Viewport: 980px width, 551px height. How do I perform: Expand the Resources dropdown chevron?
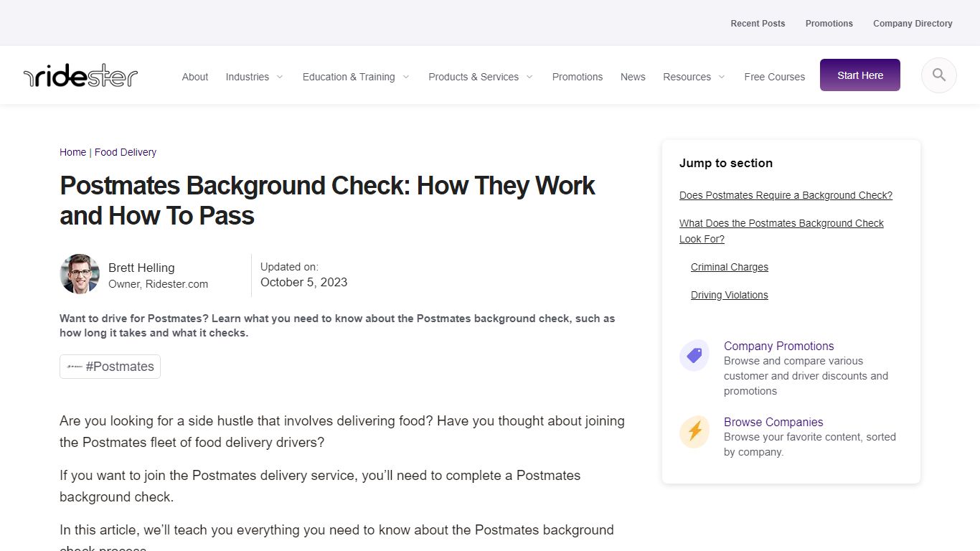pos(722,77)
